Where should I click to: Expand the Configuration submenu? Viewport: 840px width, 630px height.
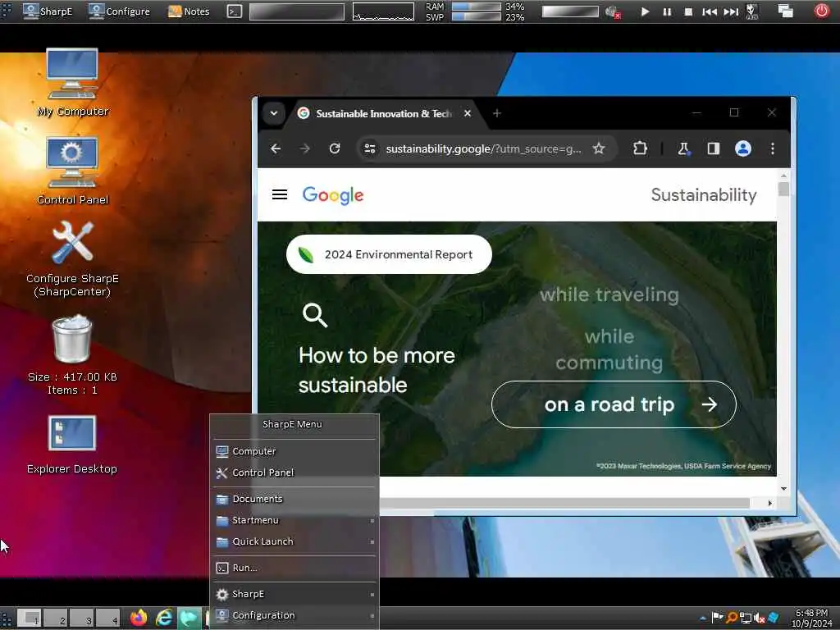[372, 615]
